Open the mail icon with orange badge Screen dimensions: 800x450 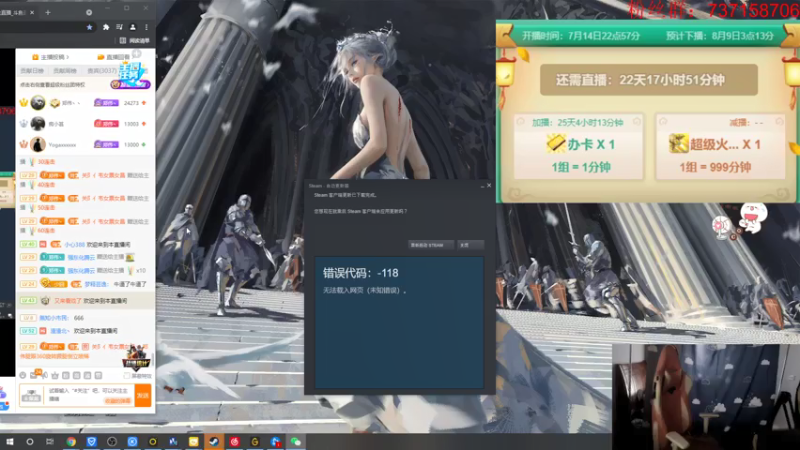(34, 375)
